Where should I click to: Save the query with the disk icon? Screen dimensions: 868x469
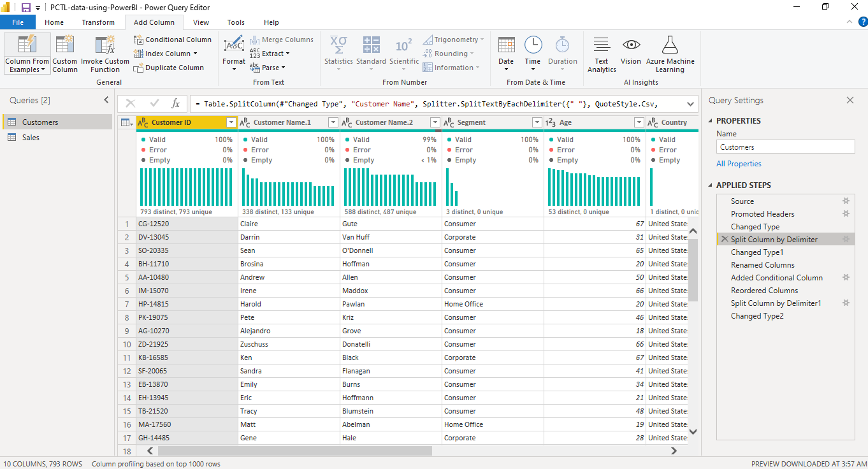(x=26, y=8)
